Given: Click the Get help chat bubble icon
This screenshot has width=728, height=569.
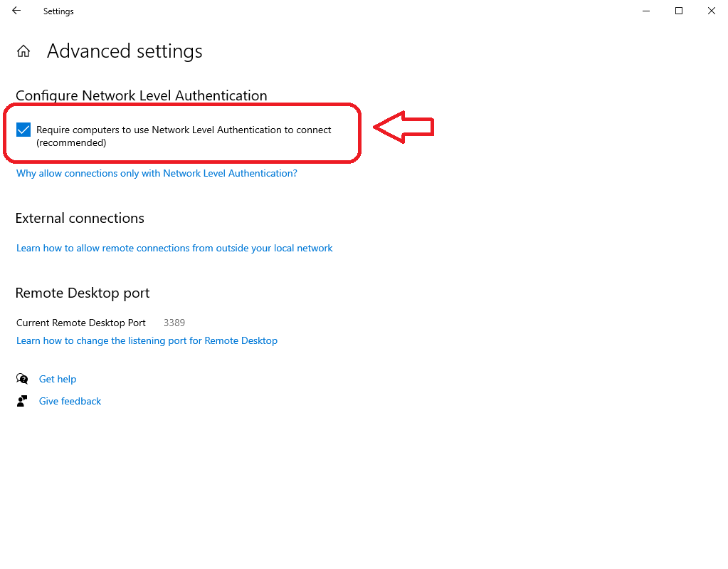Looking at the screenshot, I should point(22,379).
